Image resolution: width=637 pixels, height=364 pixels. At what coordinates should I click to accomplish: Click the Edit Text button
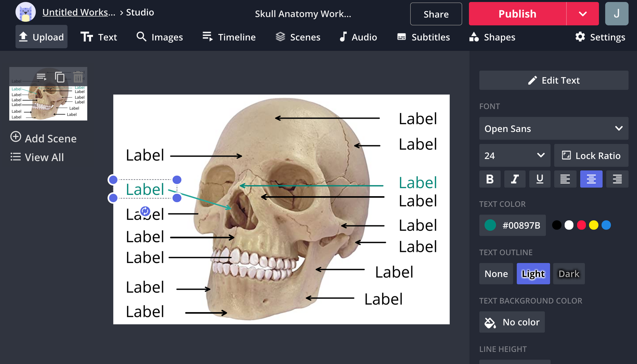(x=554, y=80)
